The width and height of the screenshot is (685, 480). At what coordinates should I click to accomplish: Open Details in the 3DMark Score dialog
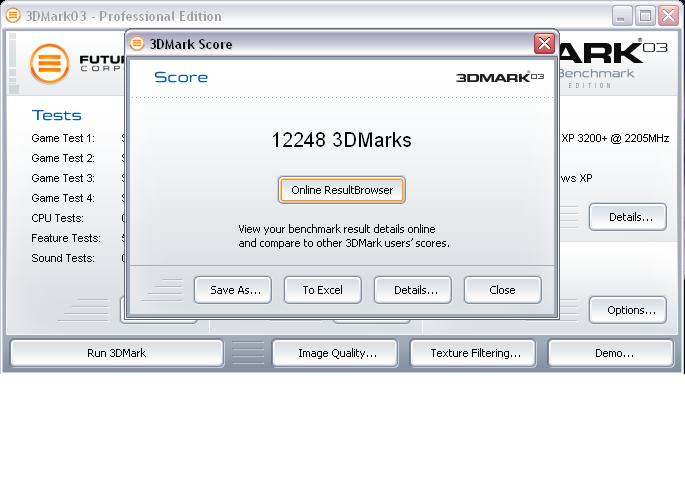point(413,290)
